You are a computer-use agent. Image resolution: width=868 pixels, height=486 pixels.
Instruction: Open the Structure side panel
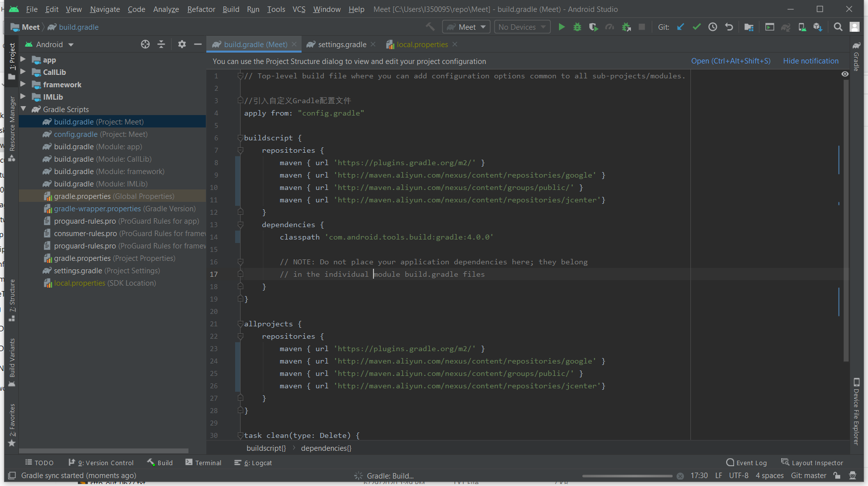coord(12,301)
